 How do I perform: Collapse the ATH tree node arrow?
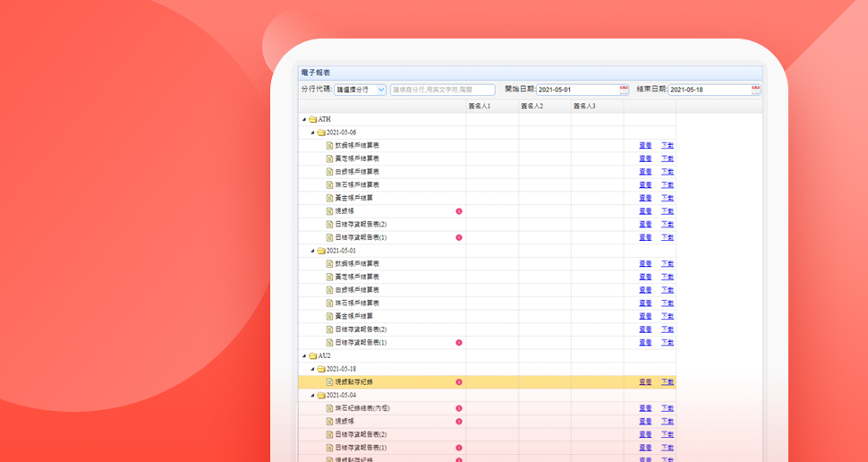click(x=304, y=120)
